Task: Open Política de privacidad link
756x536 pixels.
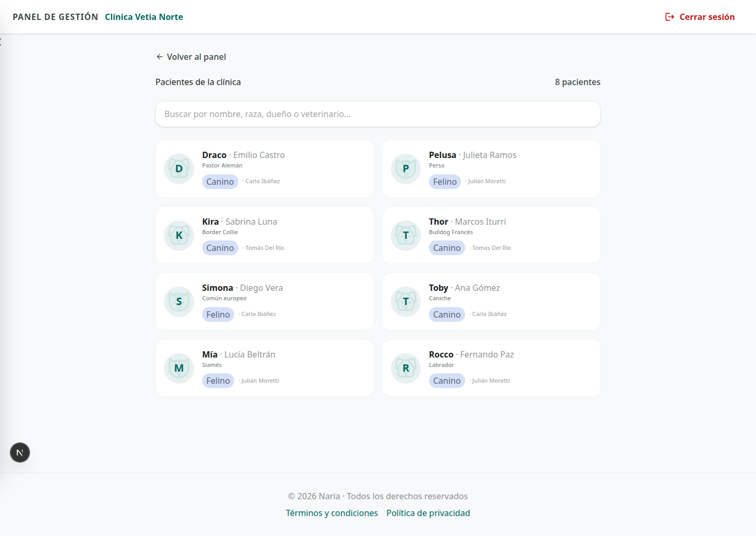Action: click(x=428, y=513)
